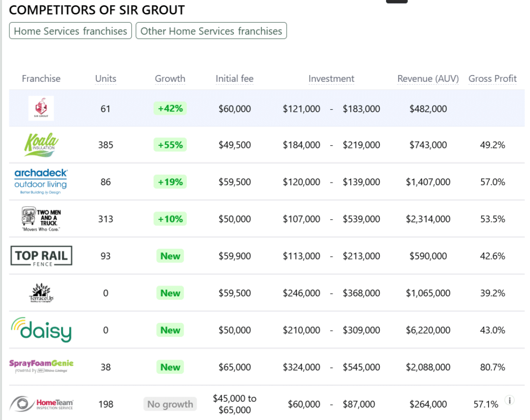Viewport: 530px width, 420px height.
Task: Click the $743,000 revenue value
Action: [x=428, y=145]
